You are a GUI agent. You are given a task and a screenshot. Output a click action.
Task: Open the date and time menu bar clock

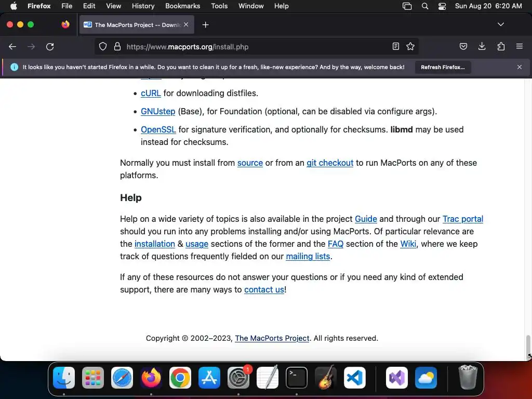coord(488,6)
